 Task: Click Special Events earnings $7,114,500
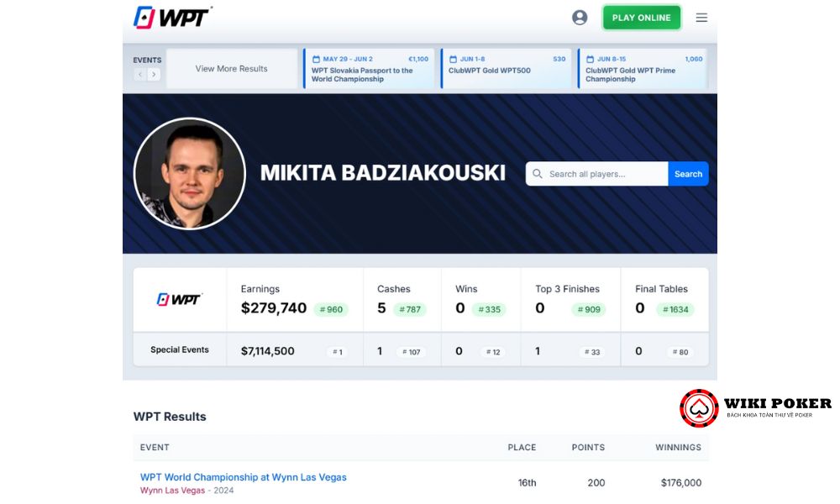[x=267, y=351]
